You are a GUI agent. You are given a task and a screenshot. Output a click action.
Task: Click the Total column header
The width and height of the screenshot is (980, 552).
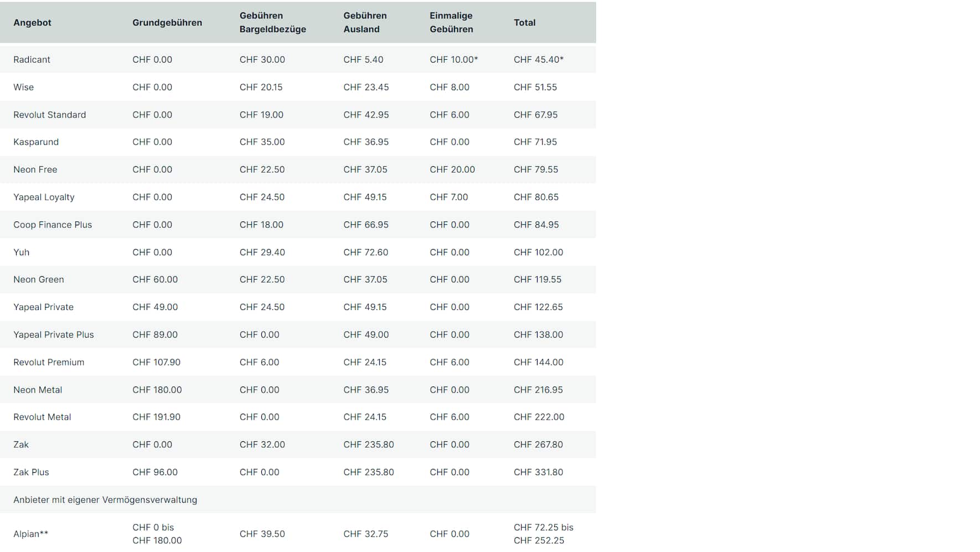pyautogui.click(x=524, y=23)
